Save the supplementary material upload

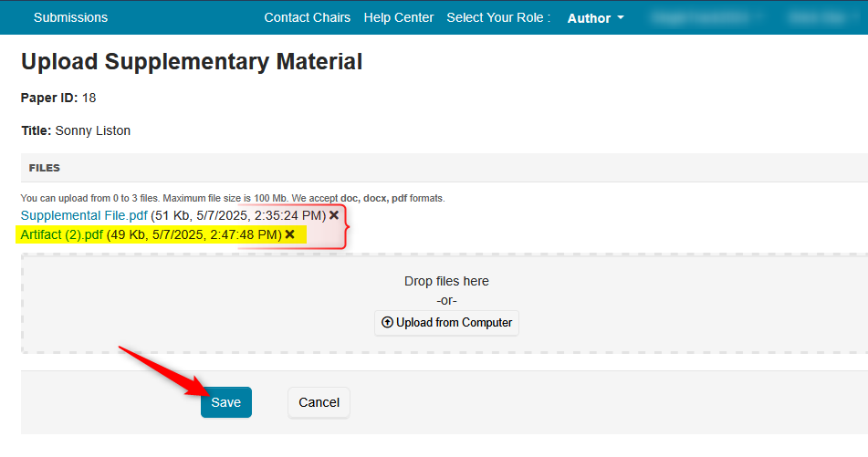point(226,402)
